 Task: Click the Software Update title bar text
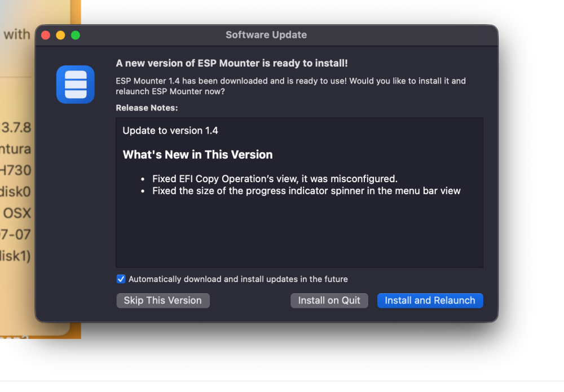point(266,35)
